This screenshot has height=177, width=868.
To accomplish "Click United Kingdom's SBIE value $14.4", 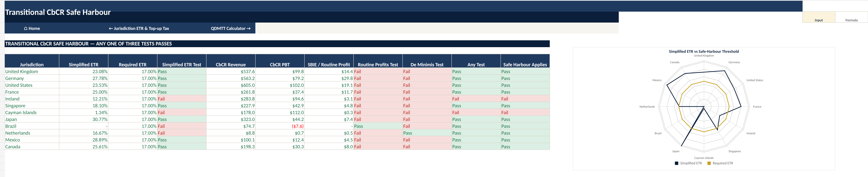I will [x=329, y=72].
